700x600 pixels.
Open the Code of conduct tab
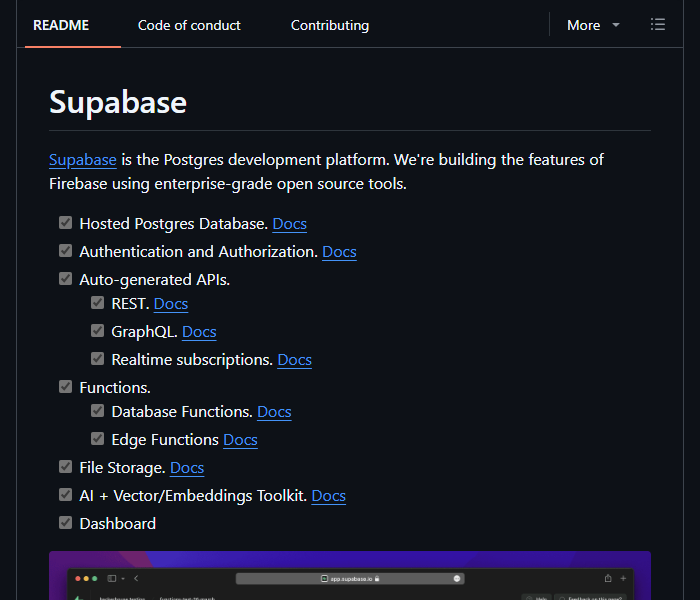click(189, 25)
